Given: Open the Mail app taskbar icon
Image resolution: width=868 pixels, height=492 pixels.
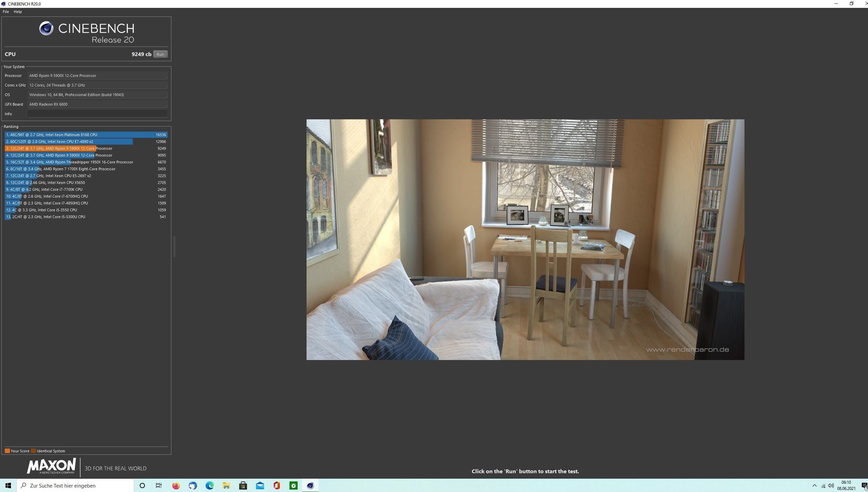Looking at the screenshot, I should [260, 486].
